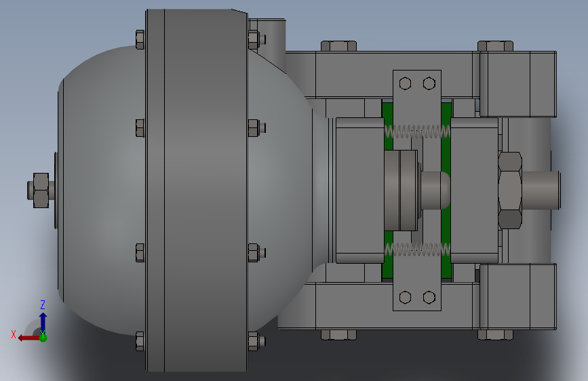Select the left top hex bolt head on frame
This screenshot has width=588, height=381.
click(338, 46)
